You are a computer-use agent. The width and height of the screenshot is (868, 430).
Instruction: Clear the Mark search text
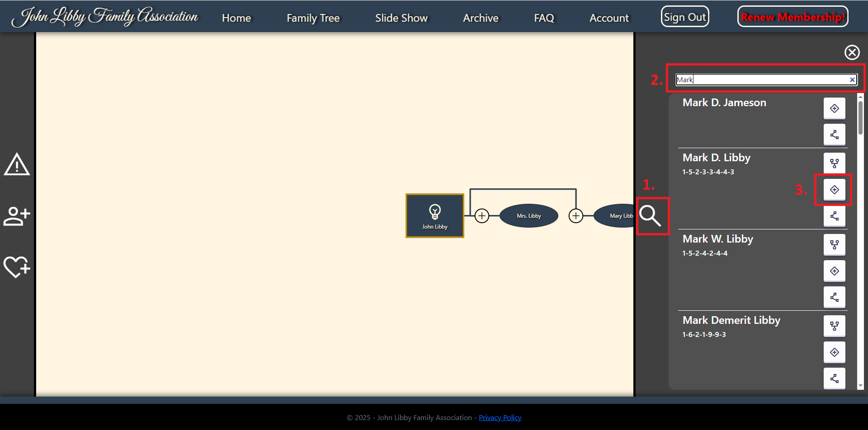click(x=852, y=79)
